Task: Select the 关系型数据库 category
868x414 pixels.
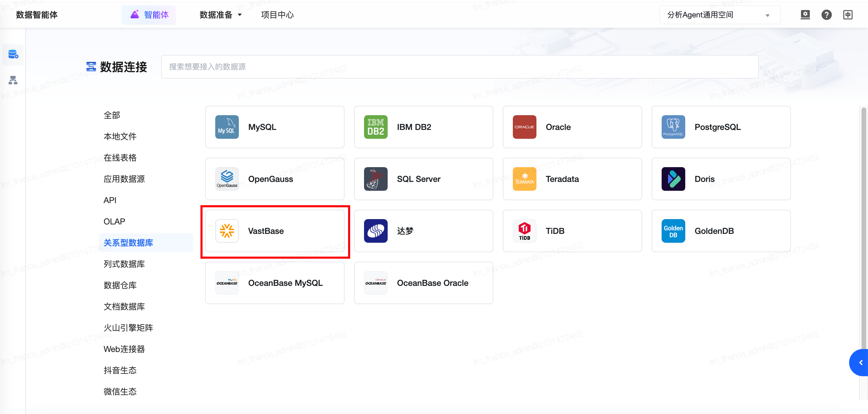Action: tap(146, 243)
